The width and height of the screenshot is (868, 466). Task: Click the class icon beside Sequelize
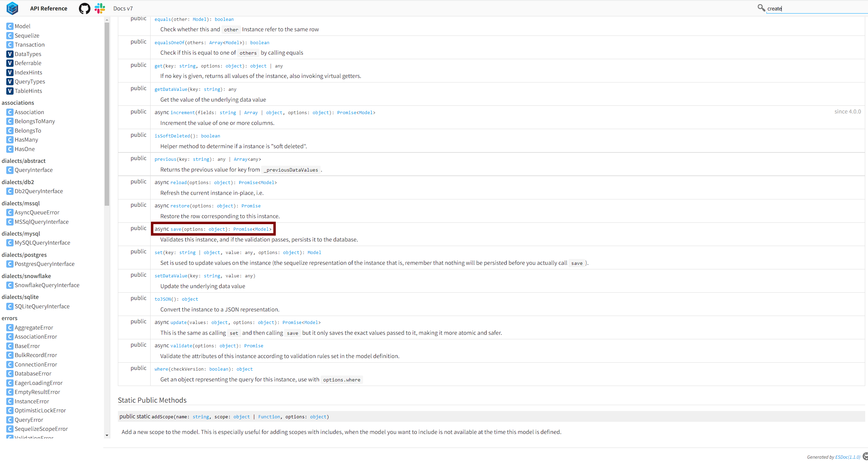10,35
